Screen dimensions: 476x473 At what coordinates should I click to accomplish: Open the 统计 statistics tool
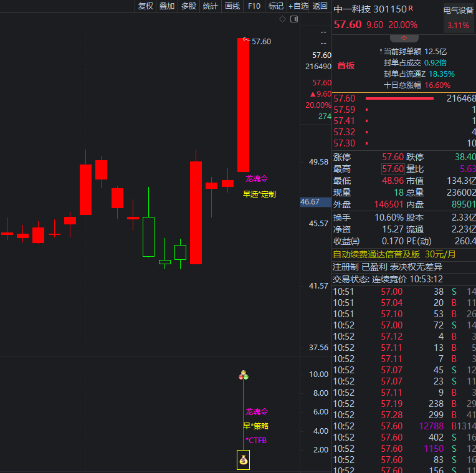[211, 6]
